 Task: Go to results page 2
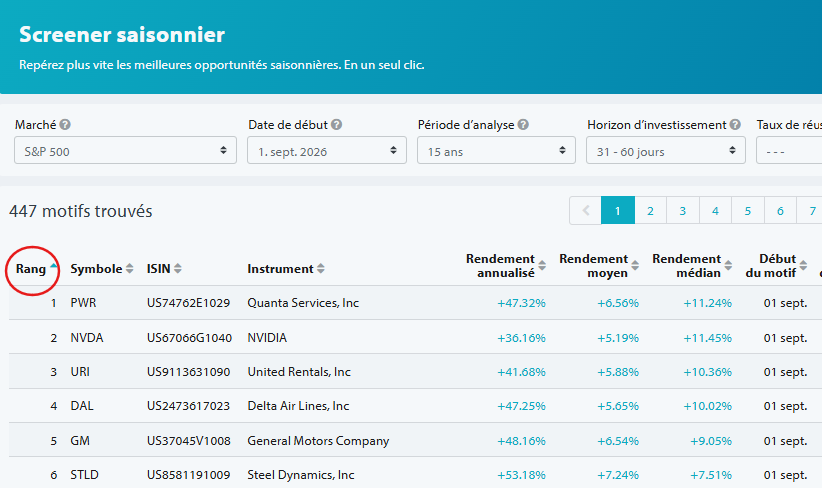(650, 211)
